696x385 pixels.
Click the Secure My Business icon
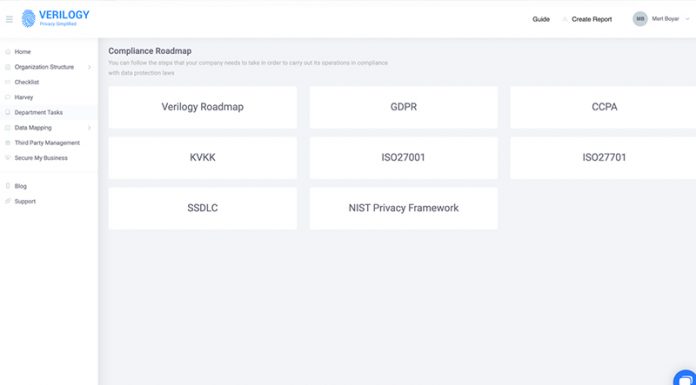click(x=8, y=158)
